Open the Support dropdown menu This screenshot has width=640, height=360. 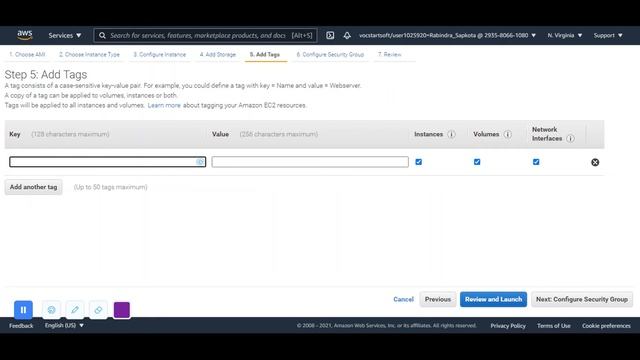coord(608,36)
